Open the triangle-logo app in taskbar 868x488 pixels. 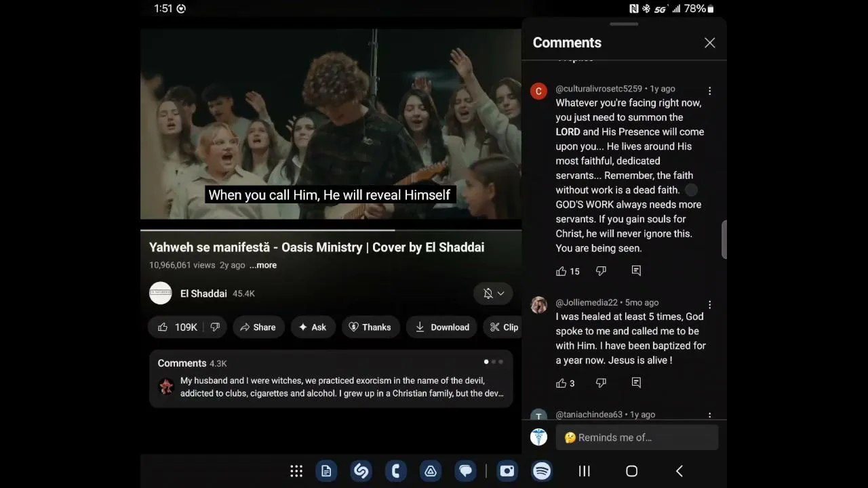click(431, 471)
